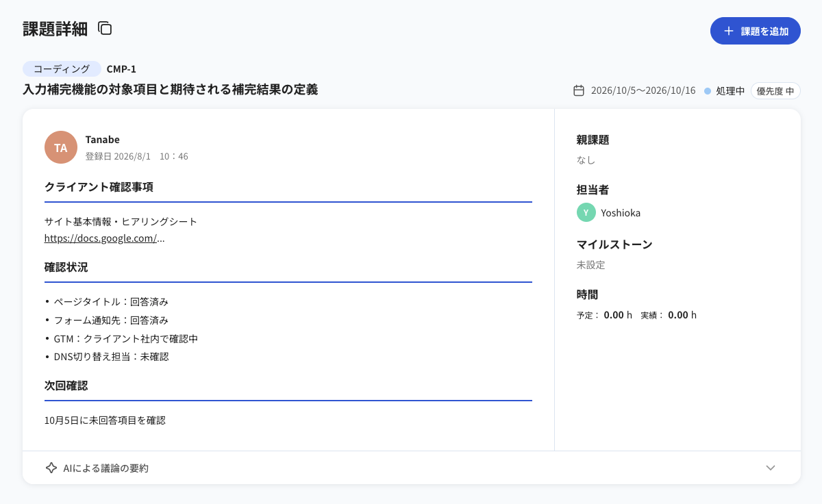The width and height of the screenshot is (822, 504).
Task: Click the blue 処理中 status dot
Action: pos(708,90)
